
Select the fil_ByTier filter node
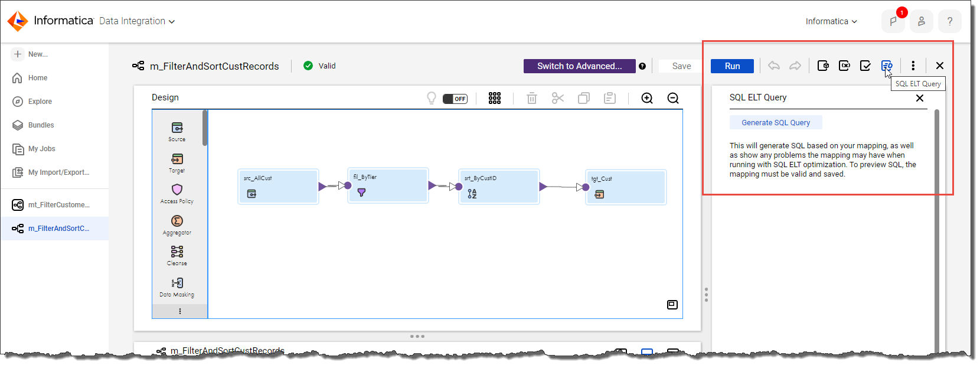coord(388,185)
